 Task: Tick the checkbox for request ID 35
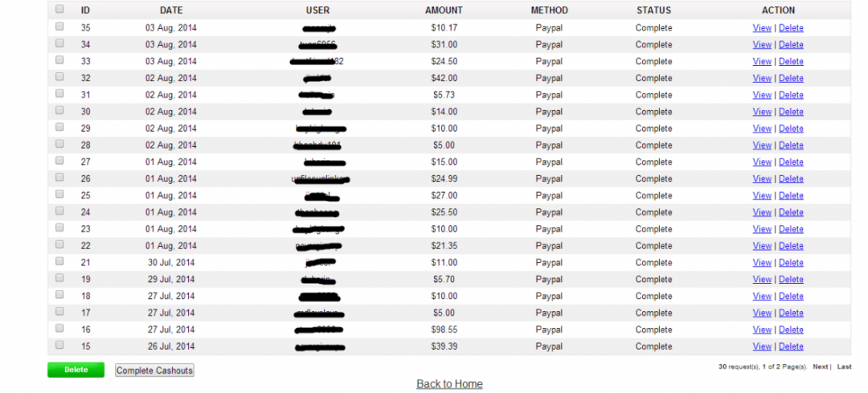[59, 27]
